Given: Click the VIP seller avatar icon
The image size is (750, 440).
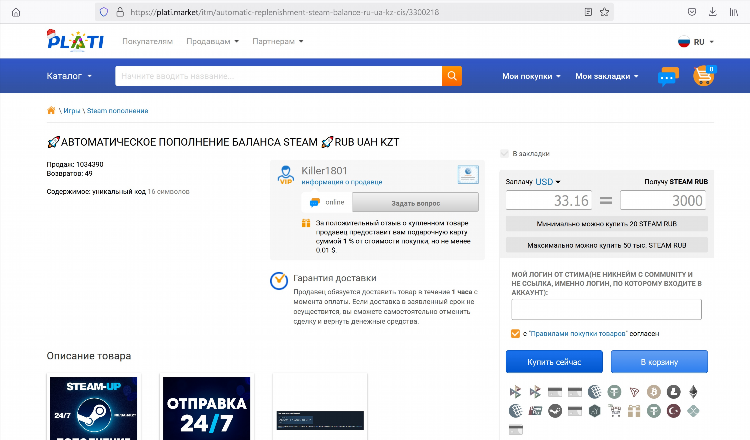Looking at the screenshot, I should point(286,175).
